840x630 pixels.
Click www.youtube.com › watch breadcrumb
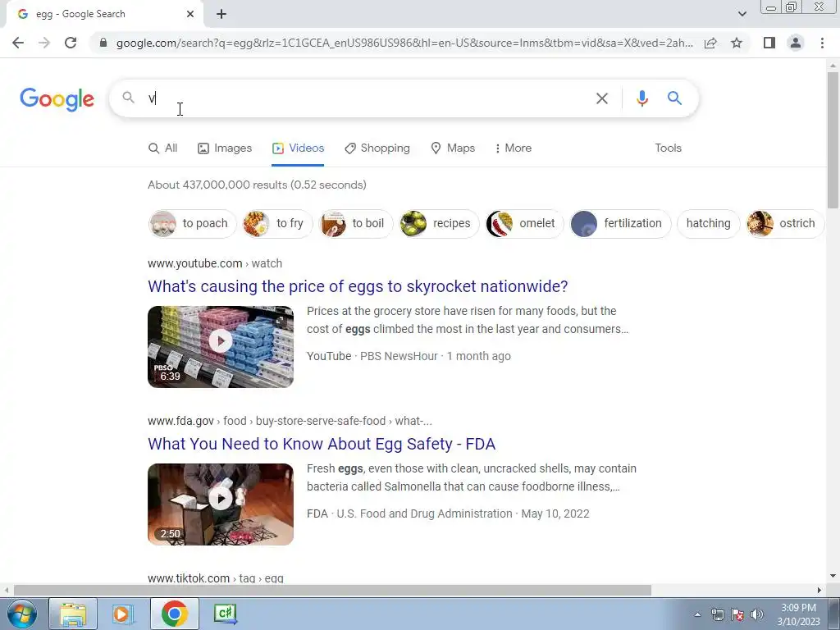[x=215, y=263]
